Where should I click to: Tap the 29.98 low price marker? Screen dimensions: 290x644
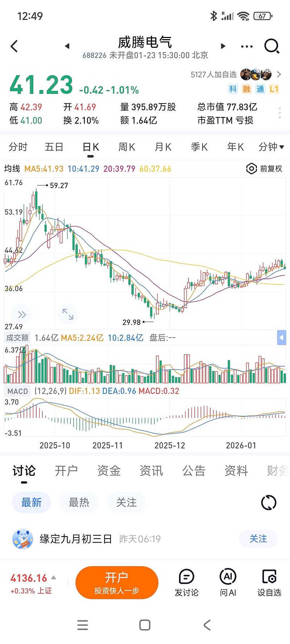[x=132, y=322]
